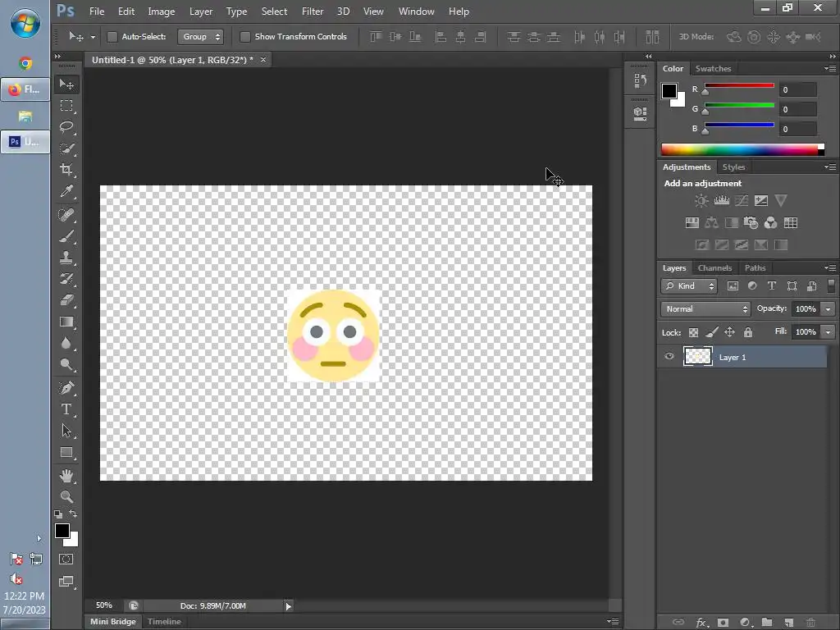The image size is (840, 630).
Task: Select the Dodge tool
Action: [66, 365]
